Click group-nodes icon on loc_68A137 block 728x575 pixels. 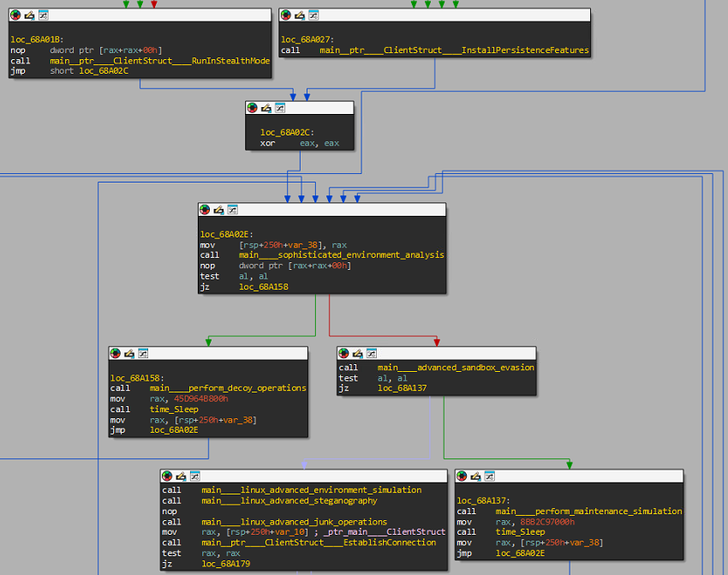click(489, 476)
